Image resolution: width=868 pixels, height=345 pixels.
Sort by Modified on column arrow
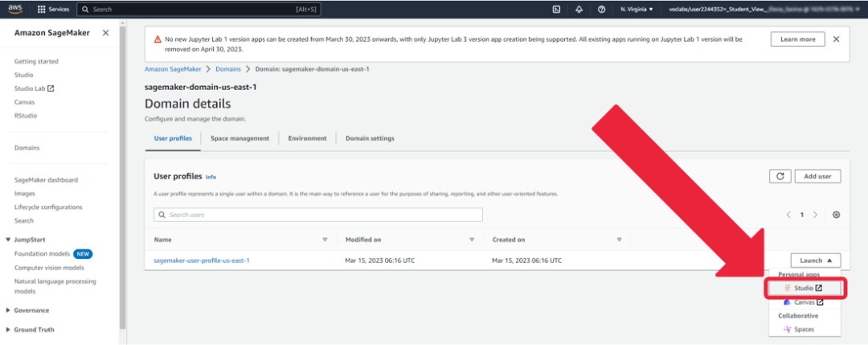[x=473, y=240]
